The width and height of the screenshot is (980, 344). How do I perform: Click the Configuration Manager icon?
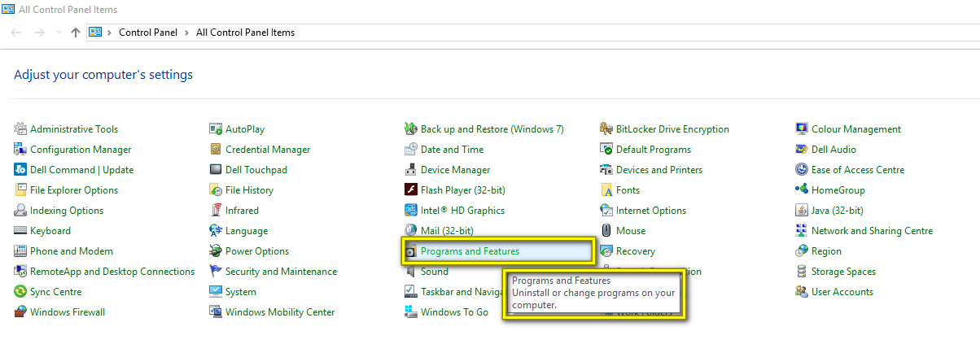[20, 149]
